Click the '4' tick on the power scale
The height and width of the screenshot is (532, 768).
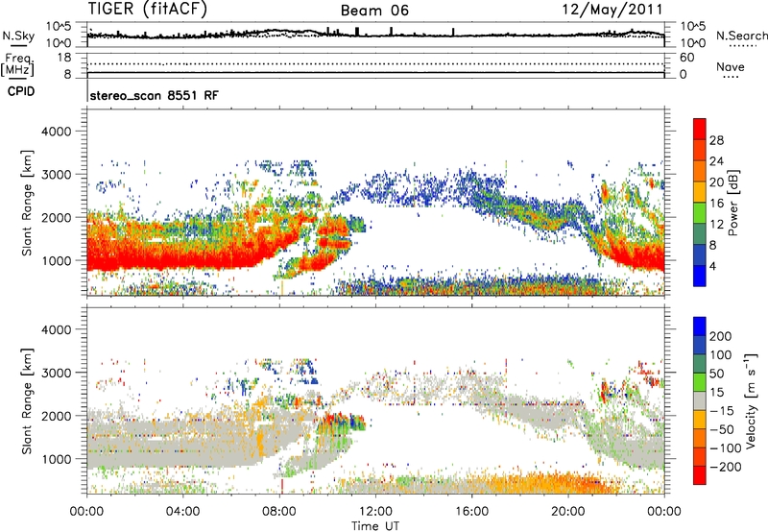[x=713, y=266]
